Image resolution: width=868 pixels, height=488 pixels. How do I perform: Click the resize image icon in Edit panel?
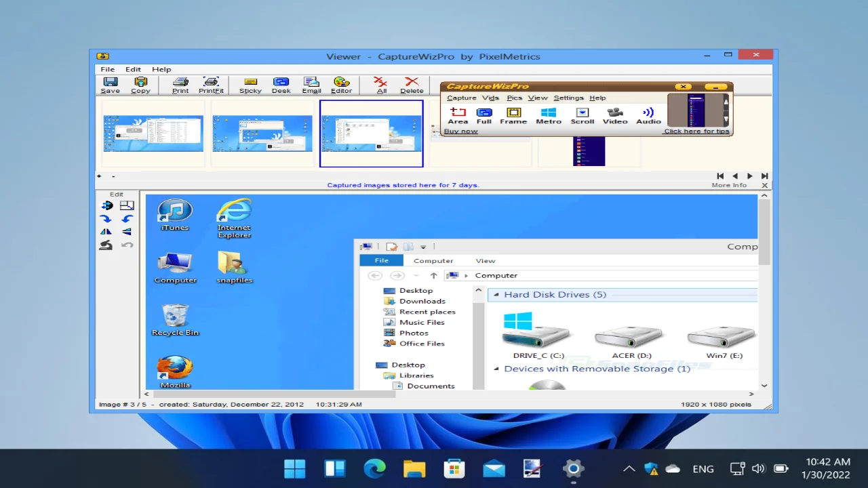pos(127,205)
